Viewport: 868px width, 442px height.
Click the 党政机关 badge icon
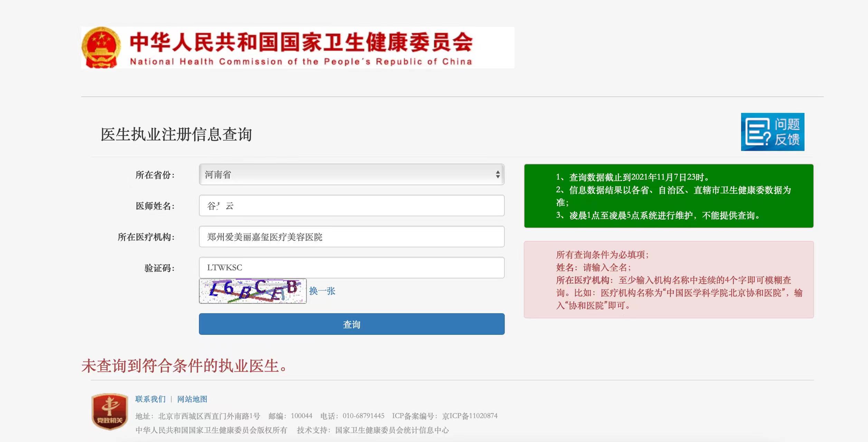110,411
